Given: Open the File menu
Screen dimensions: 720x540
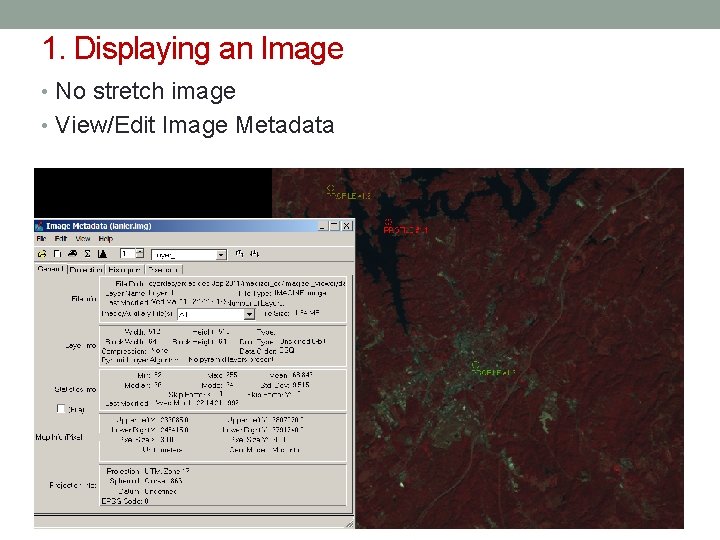Looking at the screenshot, I should tap(41, 239).
